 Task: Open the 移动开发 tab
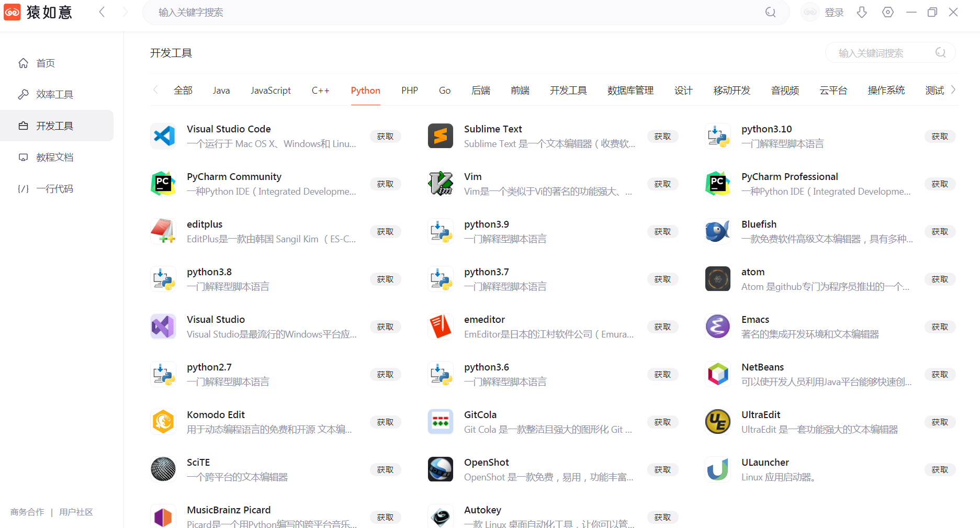click(x=732, y=91)
